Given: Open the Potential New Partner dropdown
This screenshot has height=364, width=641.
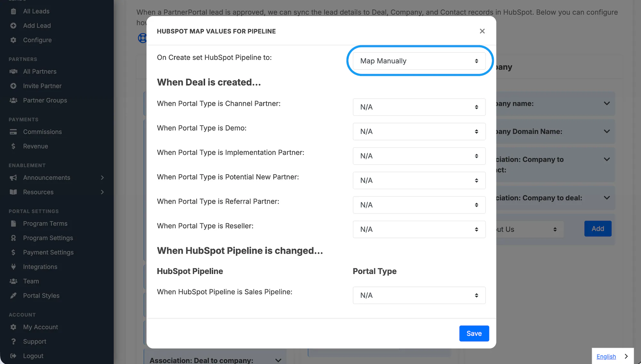Looking at the screenshot, I should pyautogui.click(x=419, y=180).
